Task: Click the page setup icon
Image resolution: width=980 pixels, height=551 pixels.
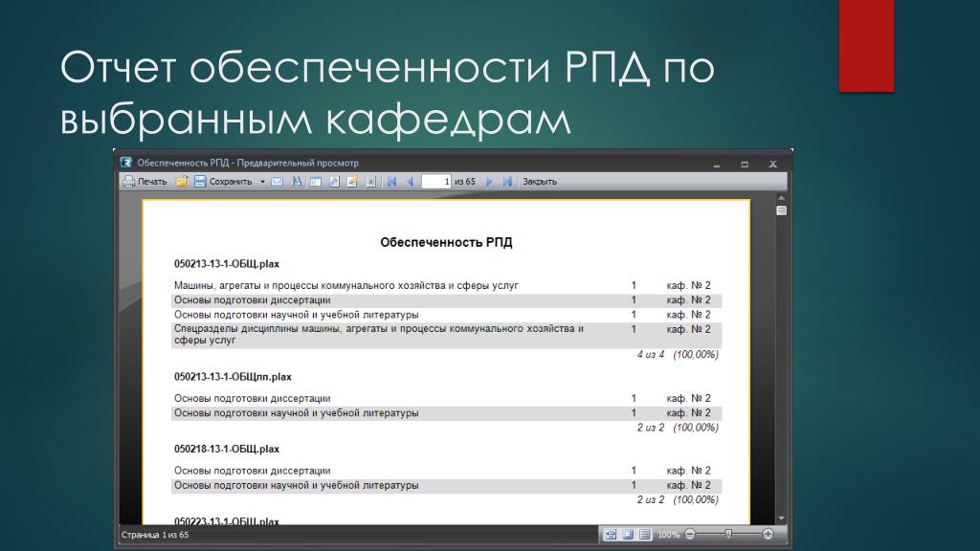Action: [334, 182]
